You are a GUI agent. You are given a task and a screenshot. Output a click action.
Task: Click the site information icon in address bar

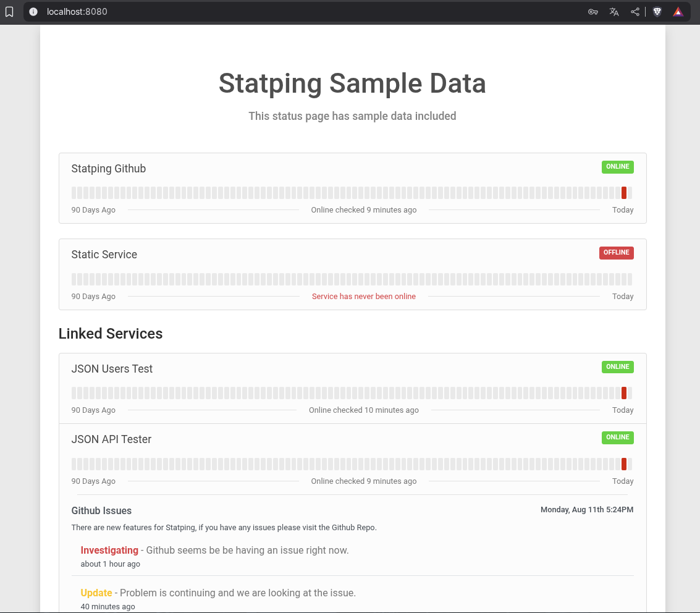(x=33, y=12)
